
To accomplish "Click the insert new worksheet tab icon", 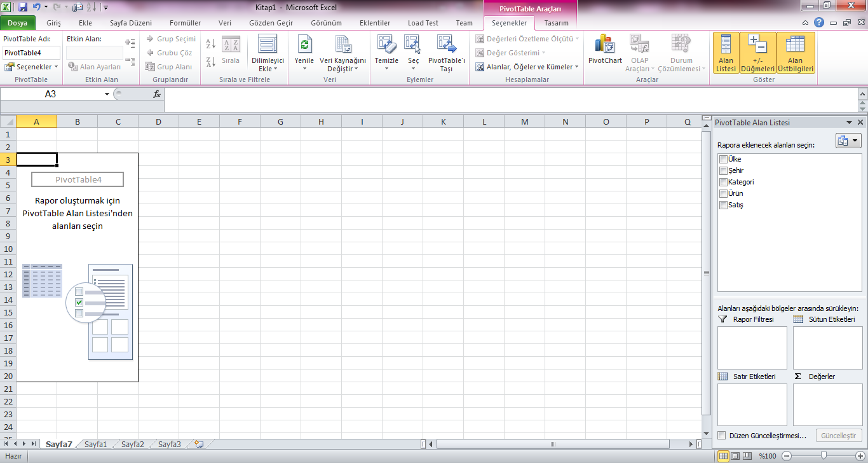I will [199, 445].
